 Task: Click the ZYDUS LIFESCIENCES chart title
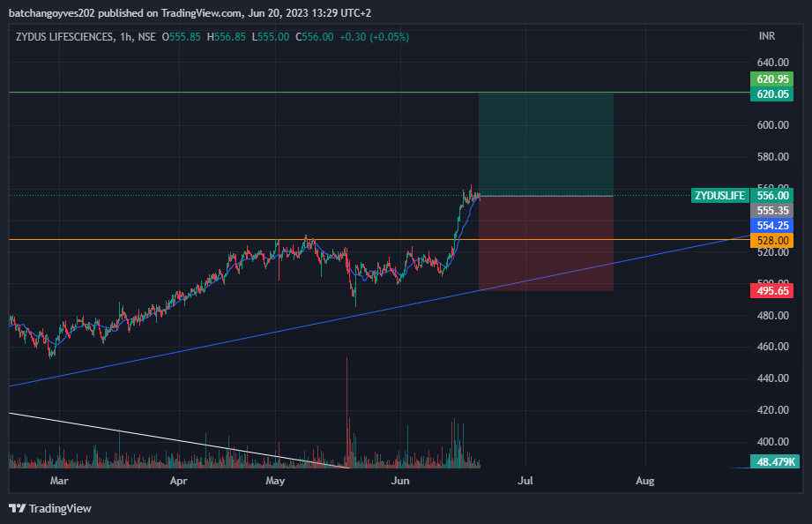pos(64,37)
